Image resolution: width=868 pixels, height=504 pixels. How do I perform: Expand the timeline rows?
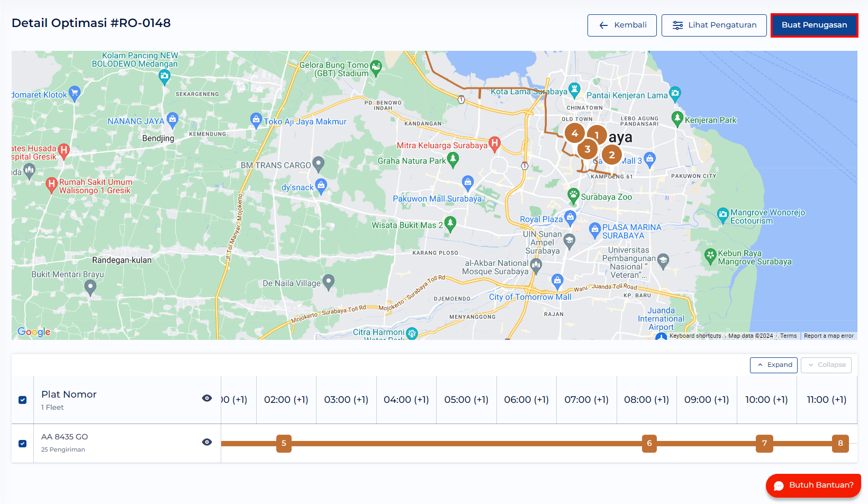pos(774,365)
